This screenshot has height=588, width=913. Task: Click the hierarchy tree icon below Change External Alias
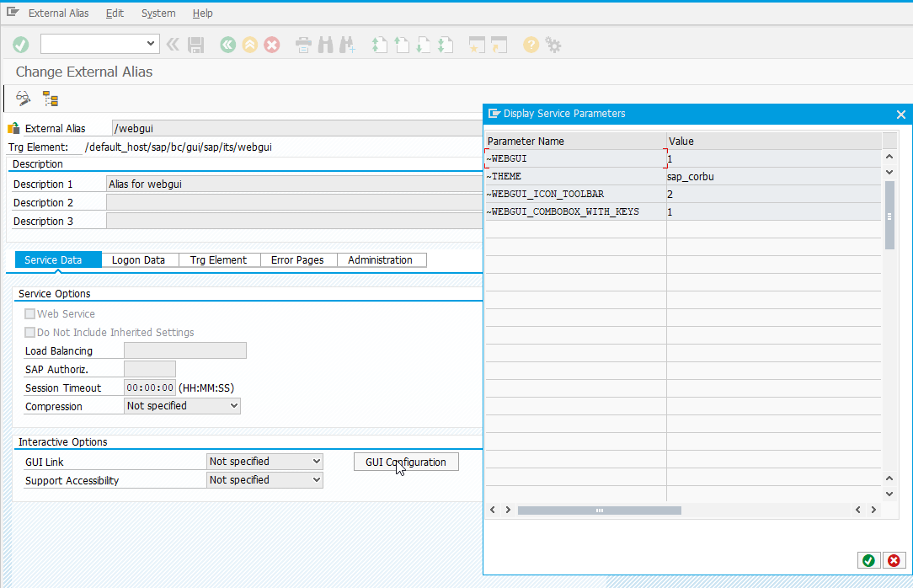click(50, 98)
